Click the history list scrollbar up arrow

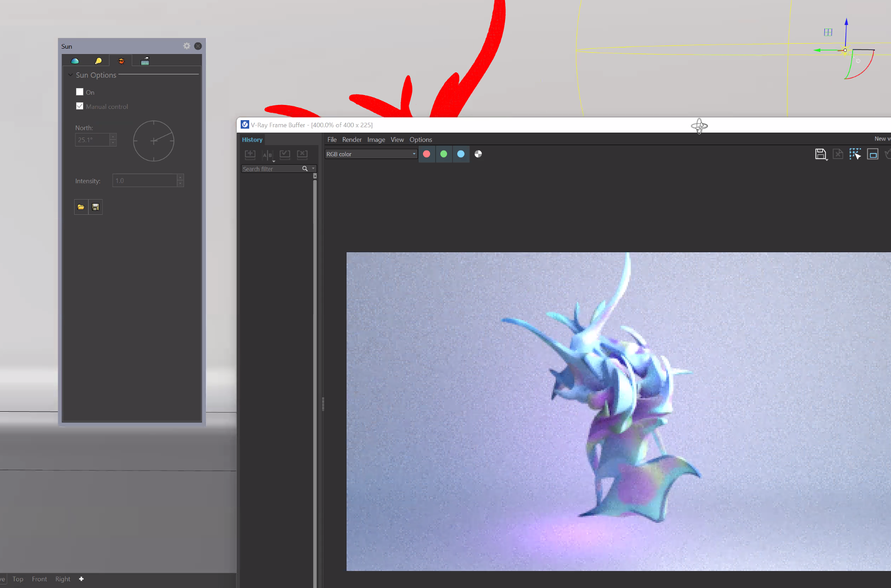point(315,176)
